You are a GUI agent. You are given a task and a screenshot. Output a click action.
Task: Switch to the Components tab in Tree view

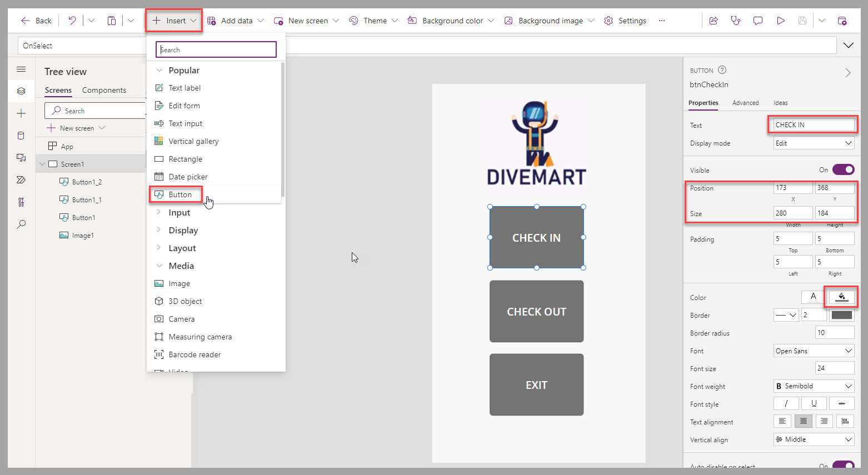[x=104, y=90]
